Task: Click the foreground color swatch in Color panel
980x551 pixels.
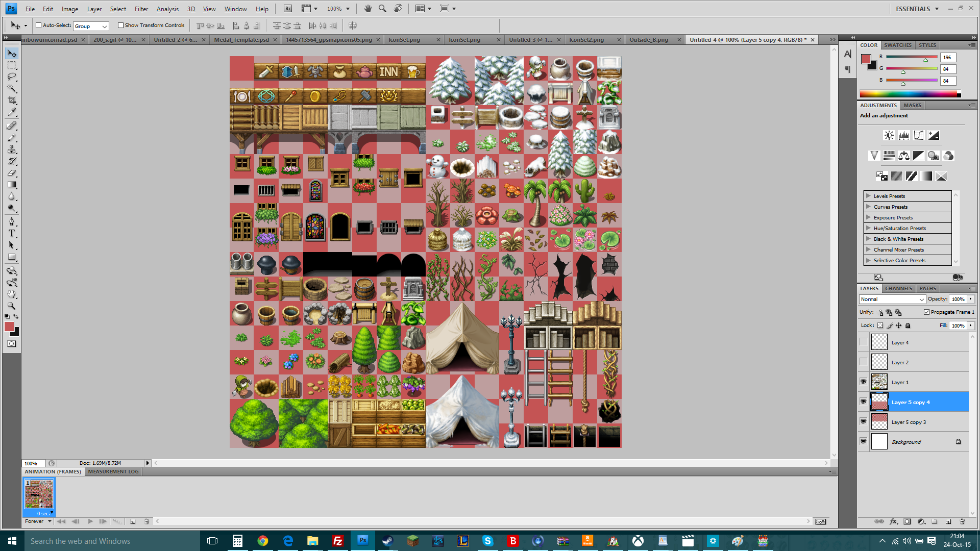Action: [x=866, y=59]
